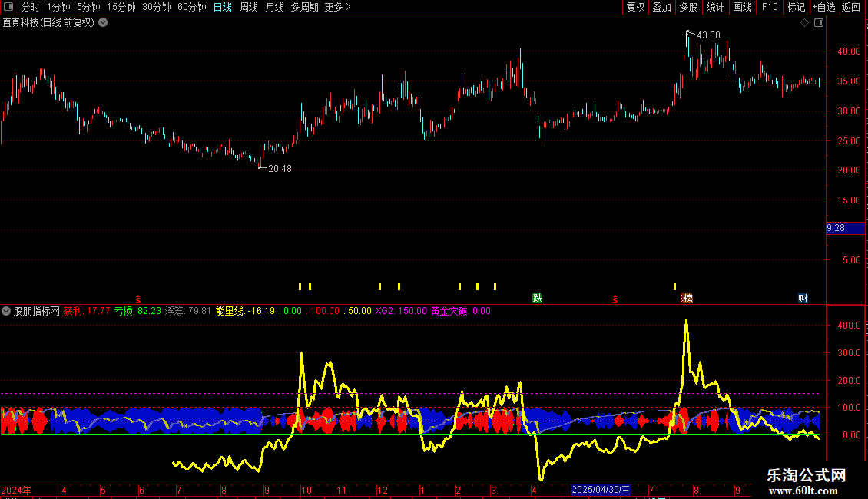Activate the 画线 drawing tools

pos(742,7)
